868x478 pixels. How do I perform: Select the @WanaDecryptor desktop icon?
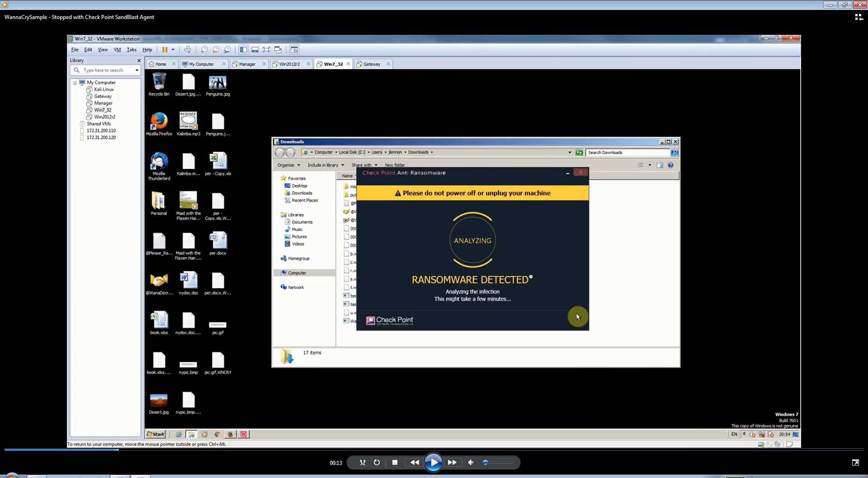point(159,284)
